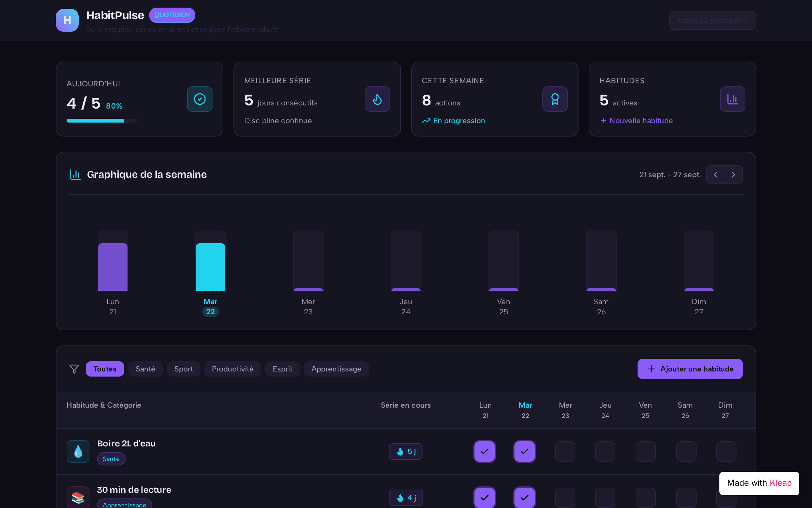Click the today's progress bar
This screenshot has height=508, width=812.
pyautogui.click(x=102, y=121)
